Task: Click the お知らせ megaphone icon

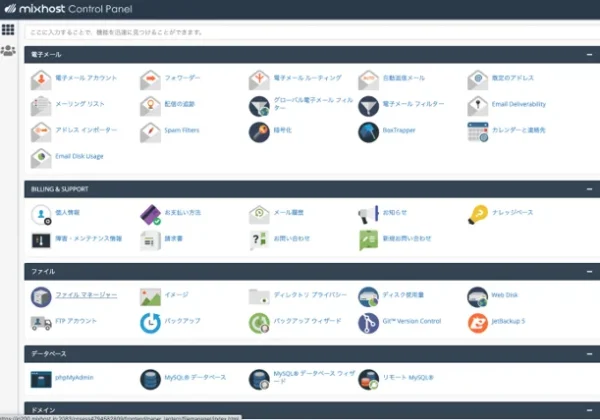Action: click(368, 215)
